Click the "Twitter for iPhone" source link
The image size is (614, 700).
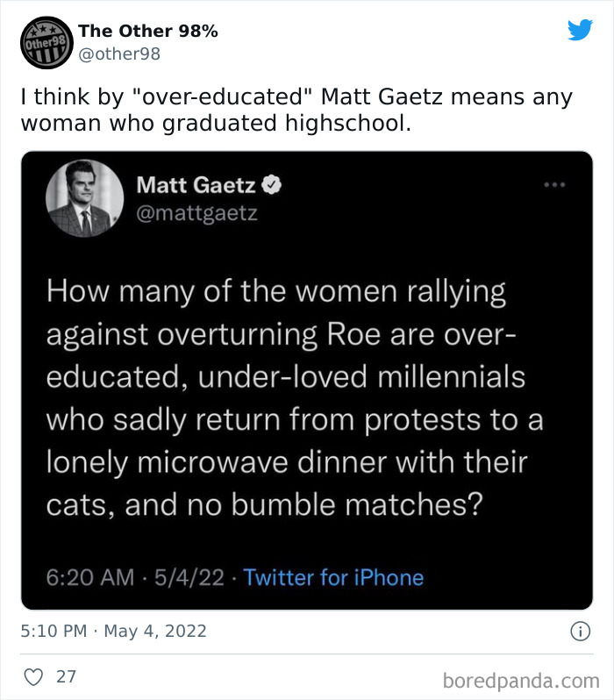(x=332, y=577)
